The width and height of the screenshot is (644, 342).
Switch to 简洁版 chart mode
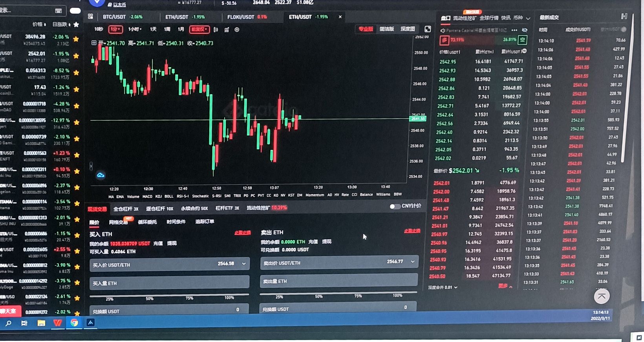point(386,29)
